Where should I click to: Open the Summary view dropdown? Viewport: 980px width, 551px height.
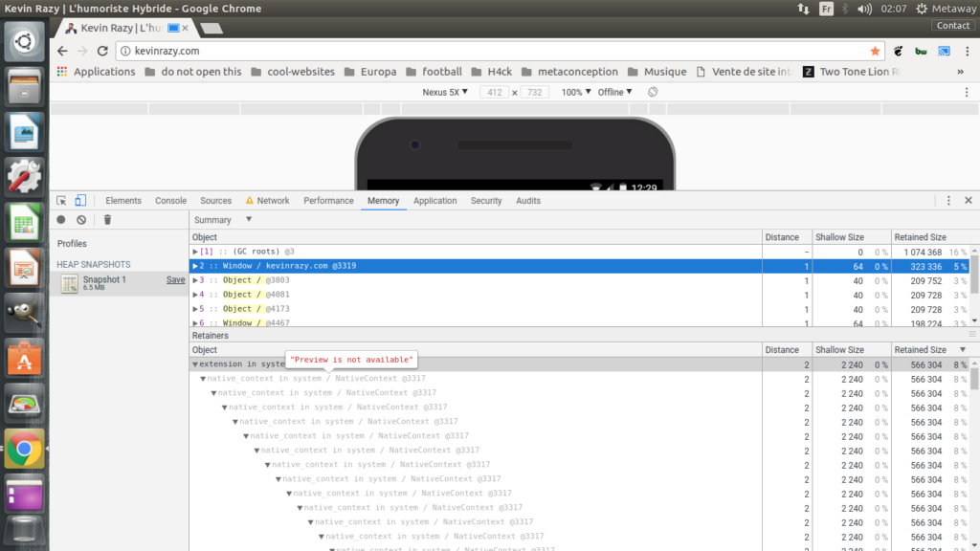coord(222,220)
